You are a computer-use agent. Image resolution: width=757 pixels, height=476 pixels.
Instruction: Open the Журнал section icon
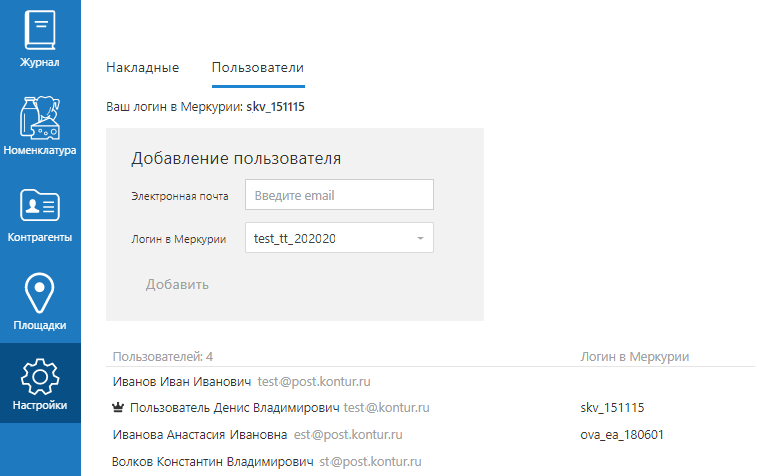40,30
